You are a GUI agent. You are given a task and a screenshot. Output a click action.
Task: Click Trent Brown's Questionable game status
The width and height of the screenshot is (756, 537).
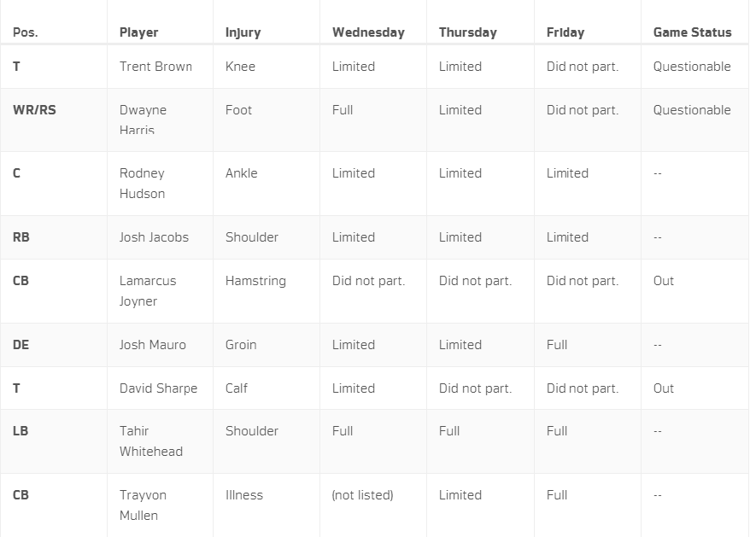tap(692, 67)
